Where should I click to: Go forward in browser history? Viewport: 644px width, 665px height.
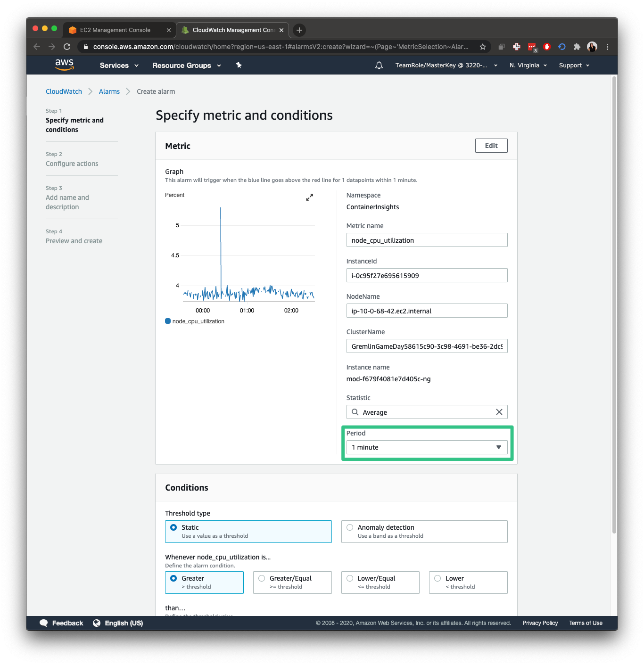coord(52,47)
